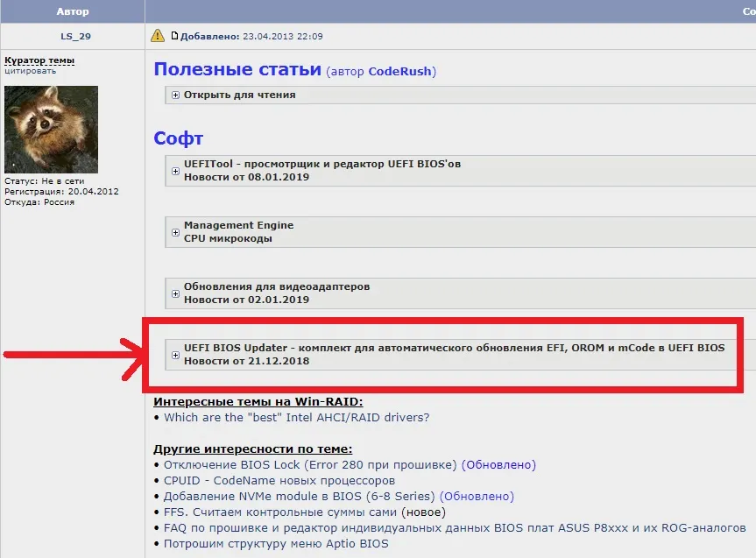Click 'Обновления для видеоадаптеров' title text
Viewport: 756px width, 558px height.
[x=277, y=286]
